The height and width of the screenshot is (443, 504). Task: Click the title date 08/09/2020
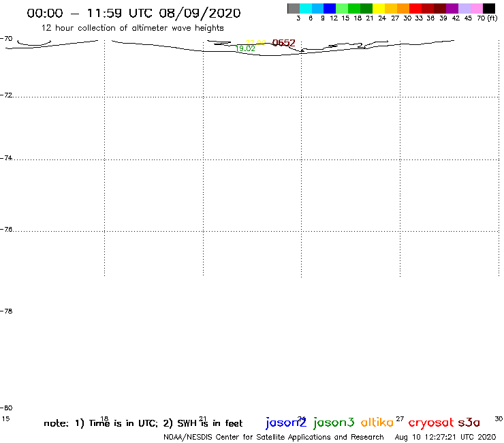[200, 13]
